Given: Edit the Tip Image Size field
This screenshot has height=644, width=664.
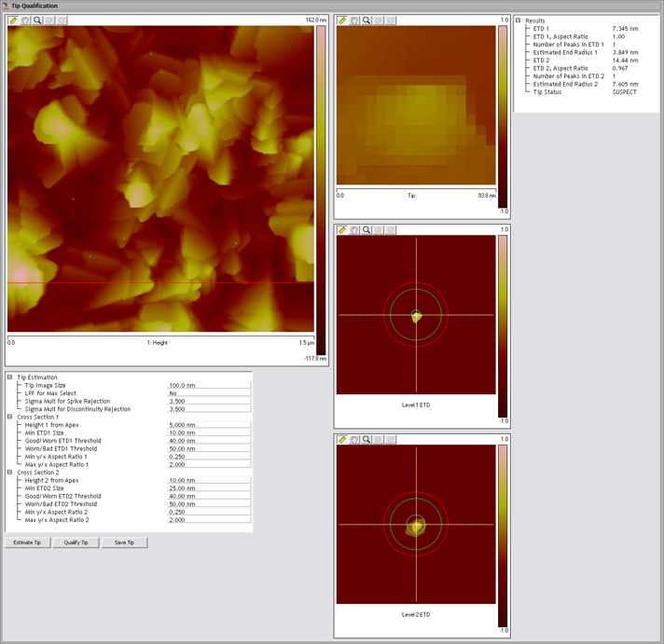Looking at the screenshot, I should (209, 385).
